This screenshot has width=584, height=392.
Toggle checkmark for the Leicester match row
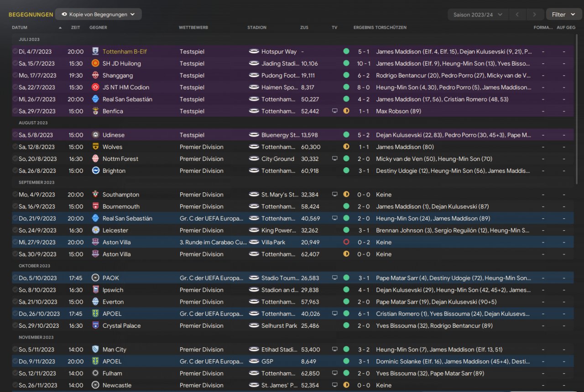[15, 230]
